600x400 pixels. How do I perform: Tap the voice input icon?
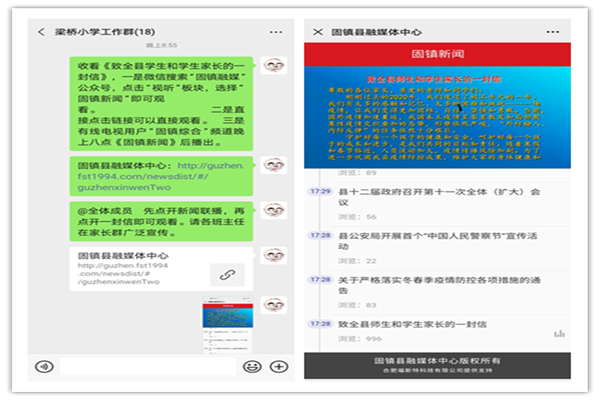(x=44, y=366)
